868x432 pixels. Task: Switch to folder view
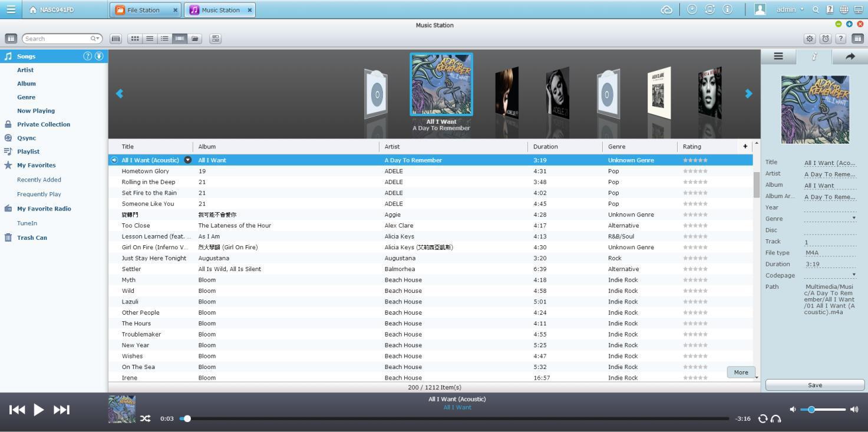click(x=194, y=38)
